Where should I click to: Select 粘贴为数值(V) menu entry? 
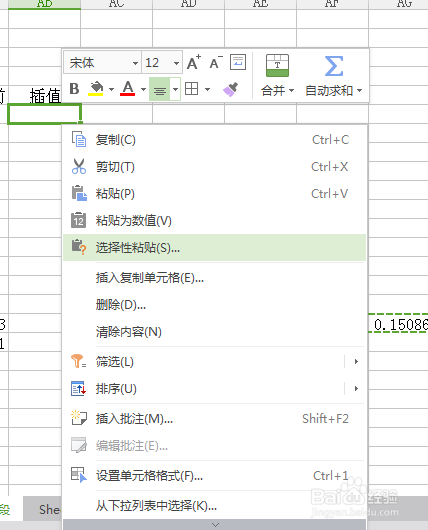click(214, 221)
